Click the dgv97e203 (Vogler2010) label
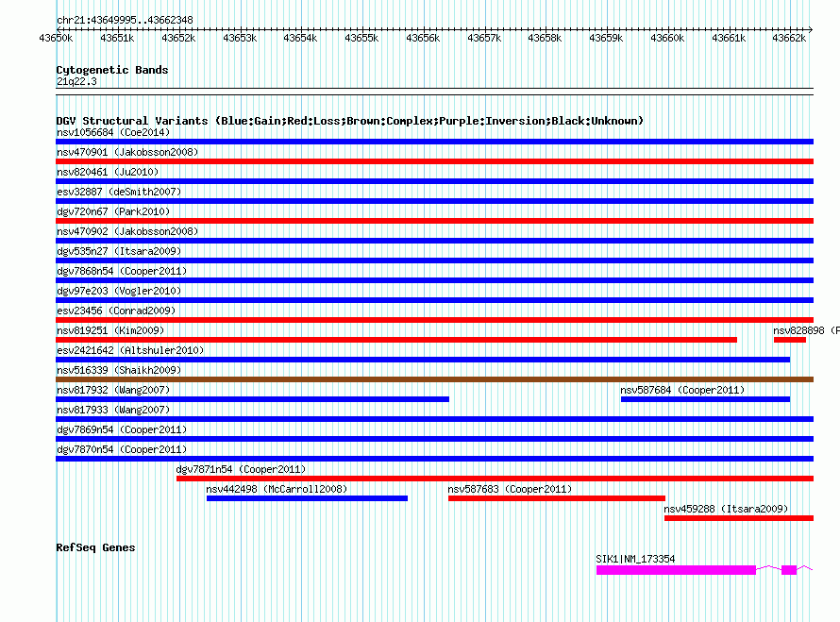Image resolution: width=840 pixels, height=622 pixels. point(119,291)
